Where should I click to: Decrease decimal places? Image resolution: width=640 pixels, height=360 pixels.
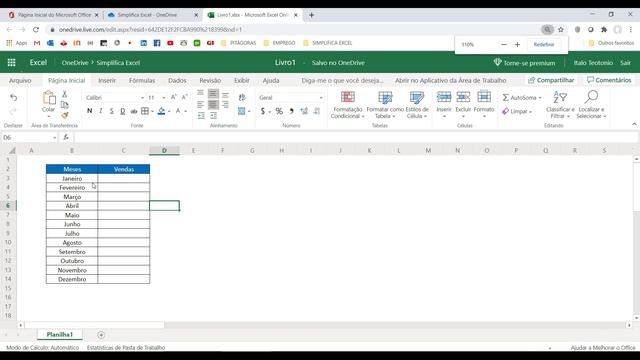317,111
